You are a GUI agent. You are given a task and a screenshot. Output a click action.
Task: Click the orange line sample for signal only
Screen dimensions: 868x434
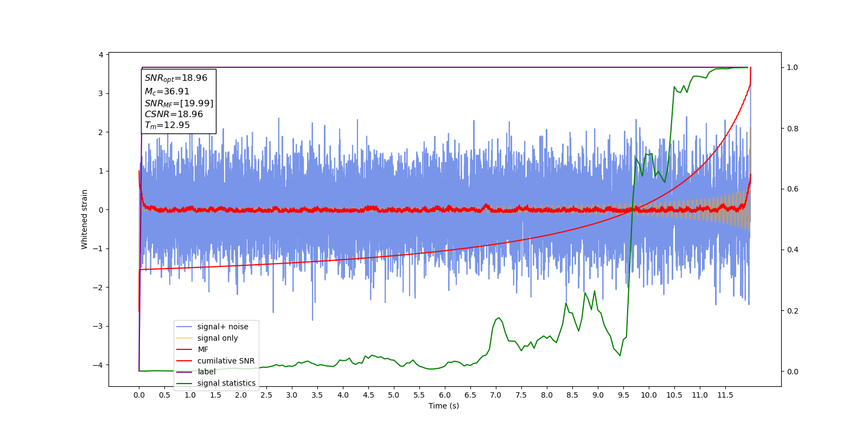[x=184, y=338]
